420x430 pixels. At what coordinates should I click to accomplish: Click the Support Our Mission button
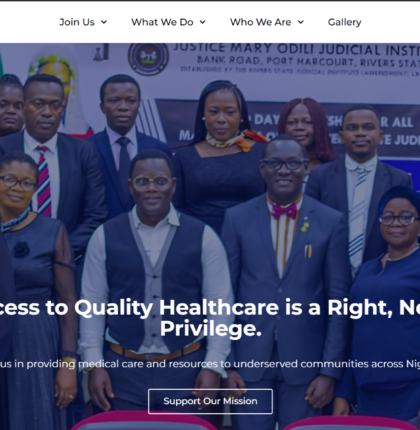click(210, 401)
